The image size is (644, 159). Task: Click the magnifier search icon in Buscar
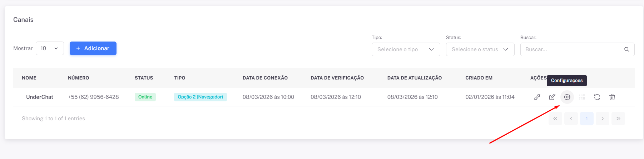[626, 49]
